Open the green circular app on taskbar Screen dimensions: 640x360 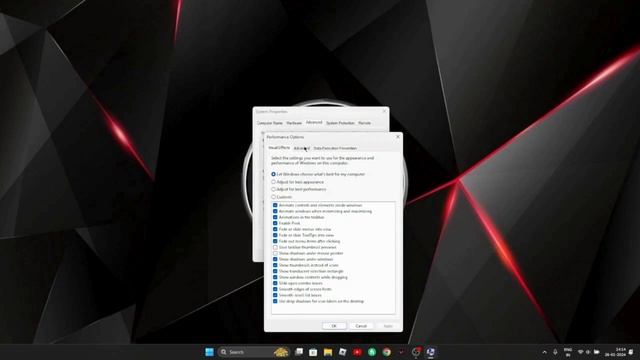point(372,352)
